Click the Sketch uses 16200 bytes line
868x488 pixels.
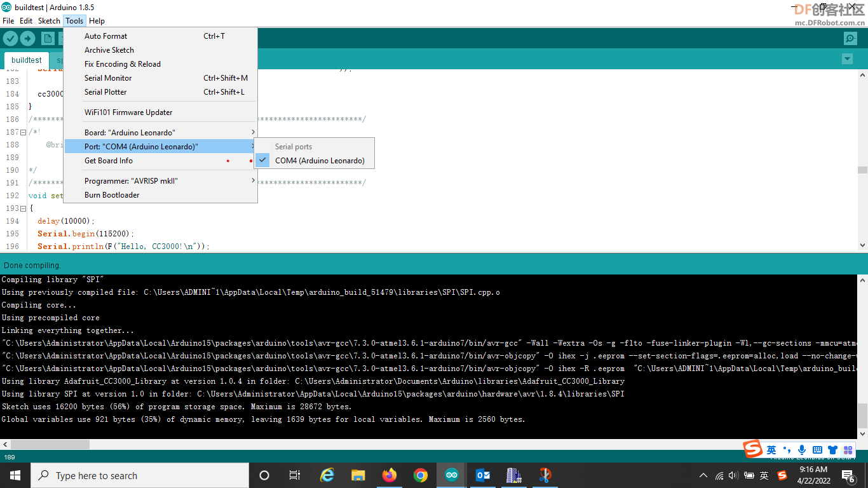click(x=177, y=407)
